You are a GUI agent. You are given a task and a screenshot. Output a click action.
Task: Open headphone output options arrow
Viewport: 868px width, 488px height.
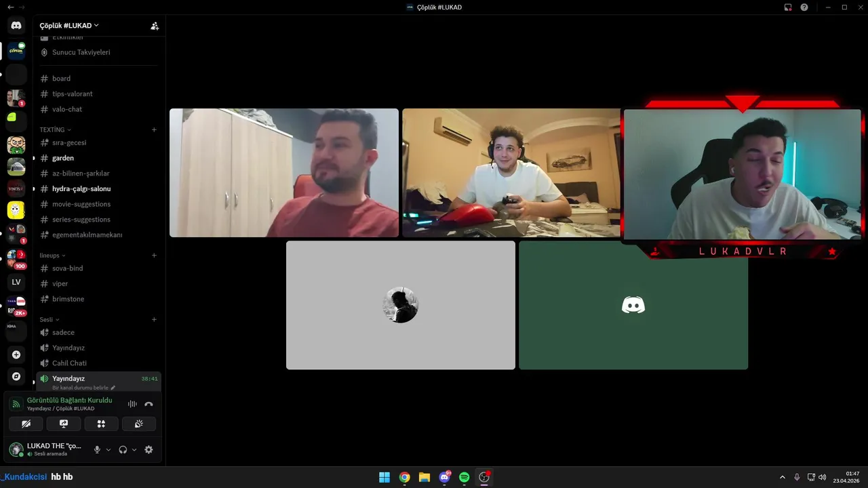coord(134,449)
